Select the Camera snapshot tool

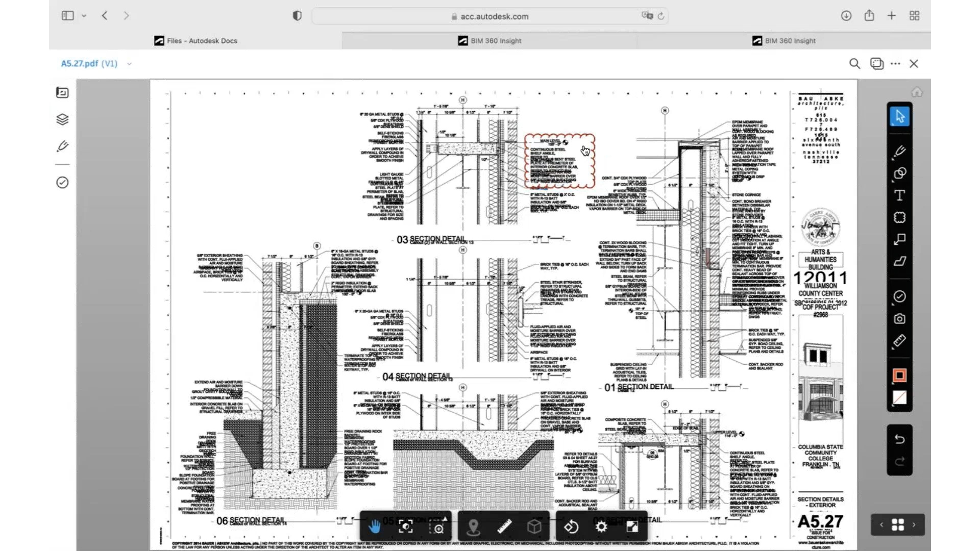coord(900,318)
